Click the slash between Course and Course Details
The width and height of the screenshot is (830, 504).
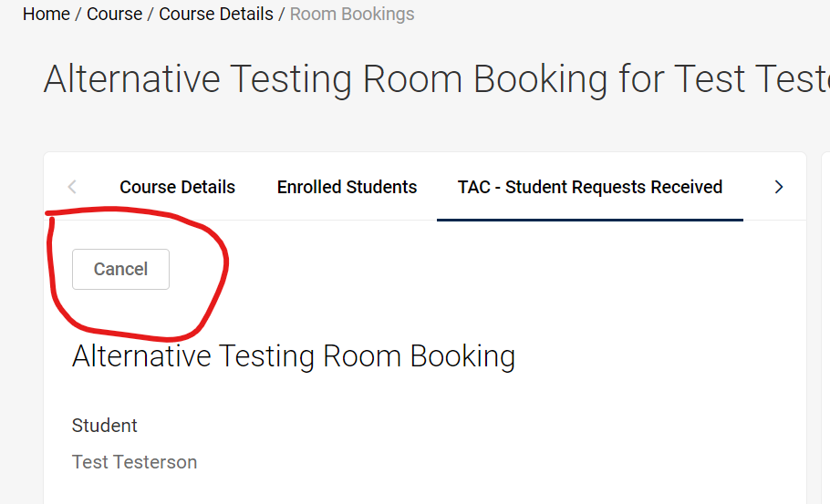point(150,14)
